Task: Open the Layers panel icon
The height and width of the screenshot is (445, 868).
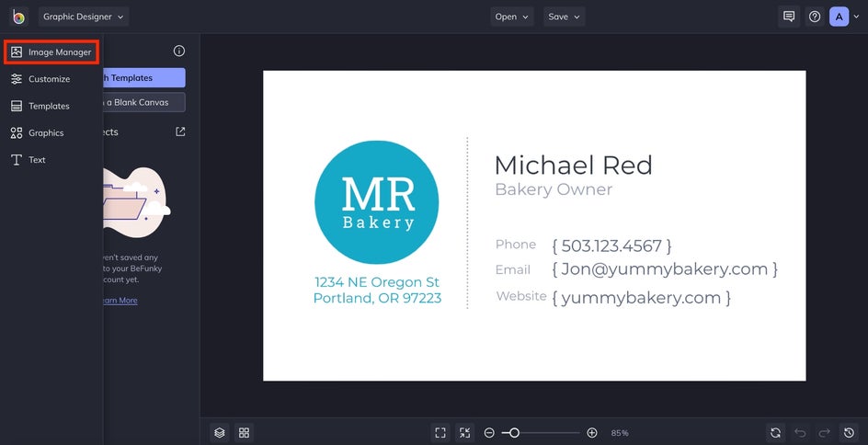Action: [220, 433]
